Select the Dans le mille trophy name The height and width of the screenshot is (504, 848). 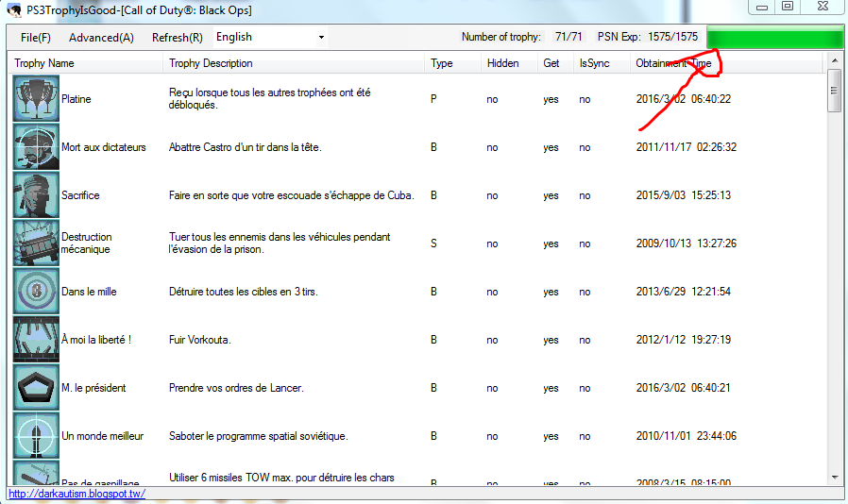pos(89,292)
